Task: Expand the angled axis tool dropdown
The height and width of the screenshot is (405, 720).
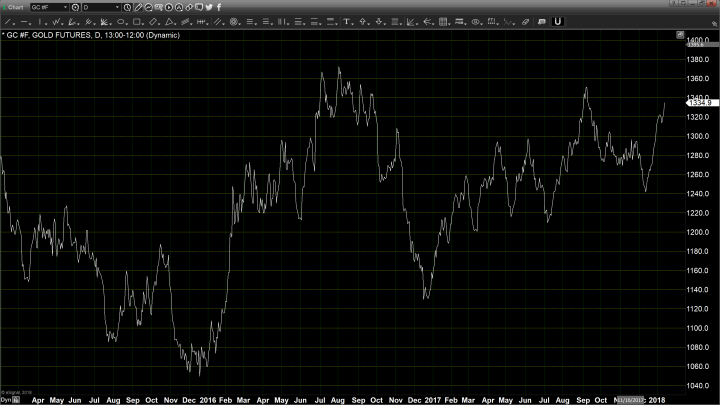Action: 417,23
